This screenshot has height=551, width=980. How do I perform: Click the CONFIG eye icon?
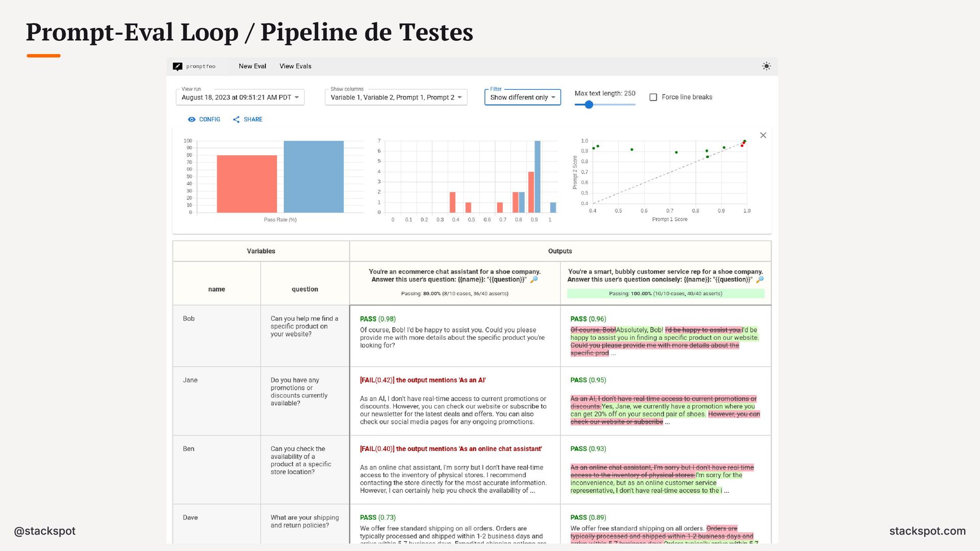[x=191, y=119]
